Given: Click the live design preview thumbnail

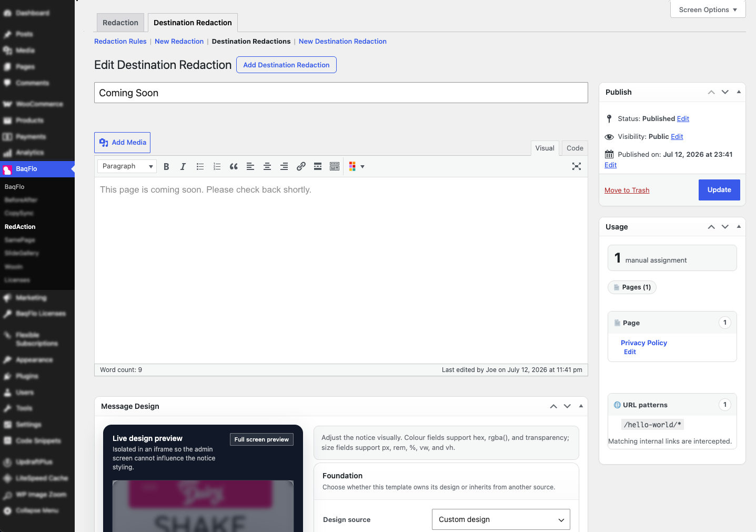Looking at the screenshot, I should pos(203,506).
